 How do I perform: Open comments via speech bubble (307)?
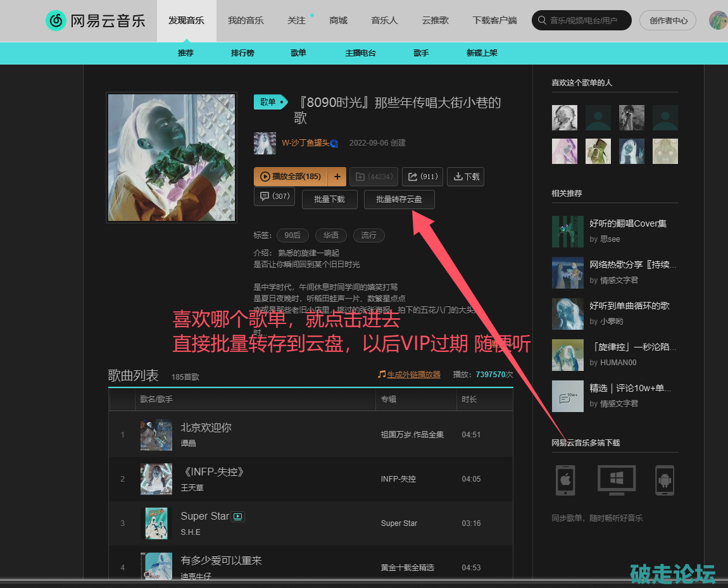pos(274,196)
